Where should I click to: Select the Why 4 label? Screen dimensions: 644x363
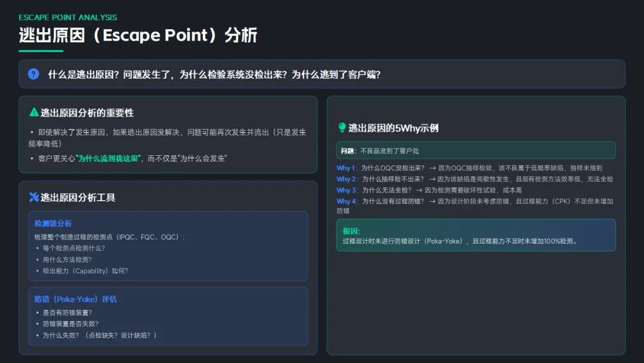tap(347, 201)
